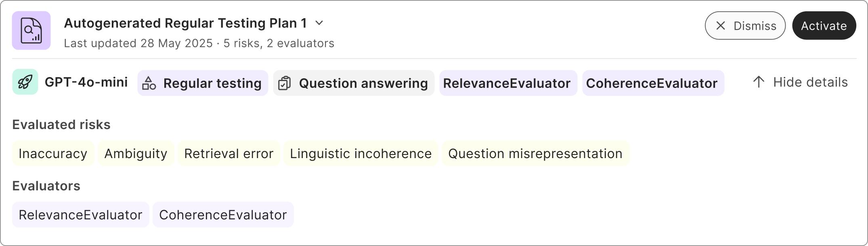Click the shapes icon in Regular testing tag
The image size is (868, 246).
[149, 83]
